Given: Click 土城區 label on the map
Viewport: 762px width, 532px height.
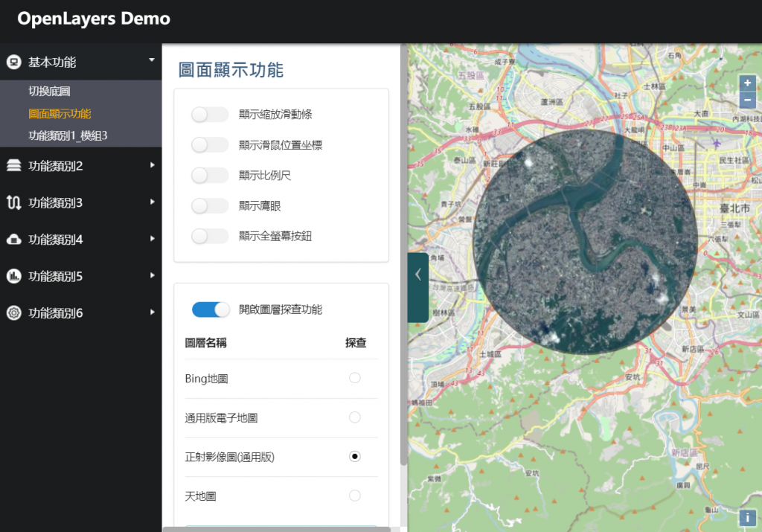Looking at the screenshot, I should pos(490,354).
